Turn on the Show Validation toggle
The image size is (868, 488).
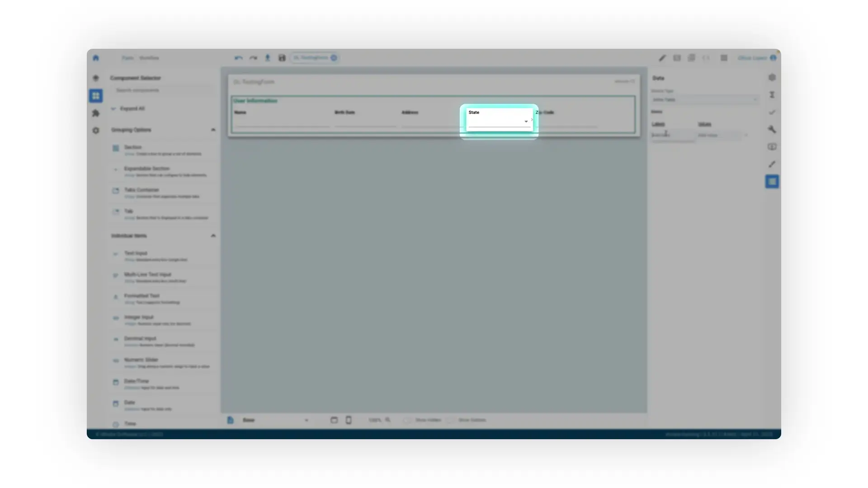point(450,420)
